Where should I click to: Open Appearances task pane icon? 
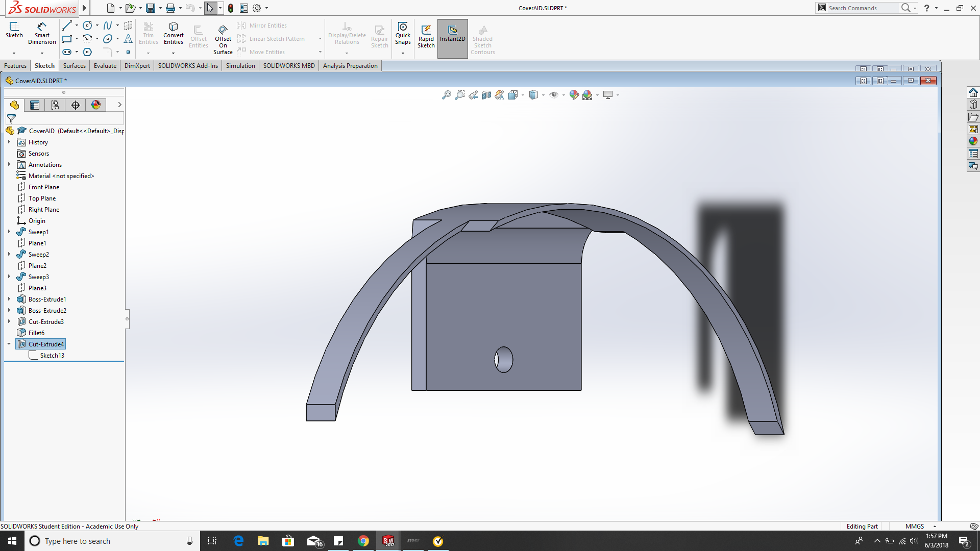[x=973, y=141]
